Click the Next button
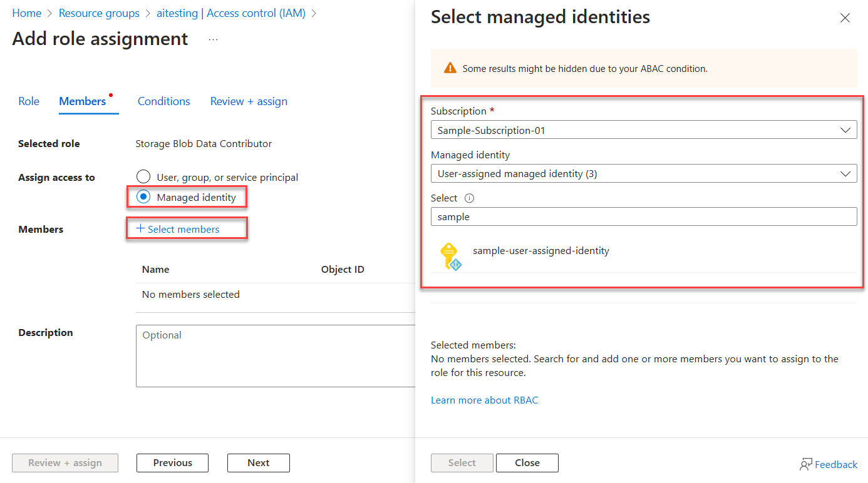 [258, 462]
